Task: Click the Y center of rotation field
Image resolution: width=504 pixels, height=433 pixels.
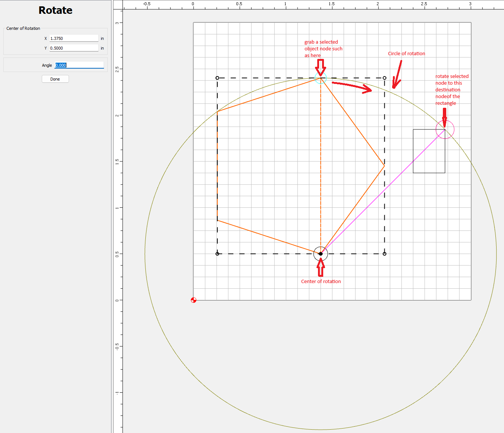Action: coord(74,48)
